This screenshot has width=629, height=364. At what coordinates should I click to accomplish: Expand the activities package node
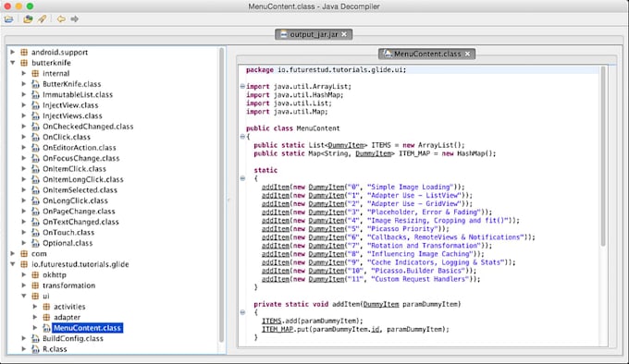tap(35, 307)
